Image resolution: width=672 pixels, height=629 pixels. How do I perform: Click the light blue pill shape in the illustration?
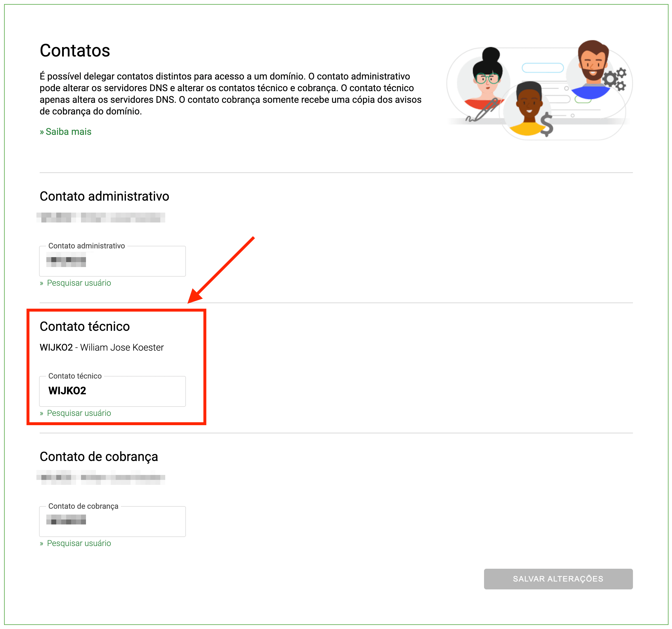pos(543,68)
